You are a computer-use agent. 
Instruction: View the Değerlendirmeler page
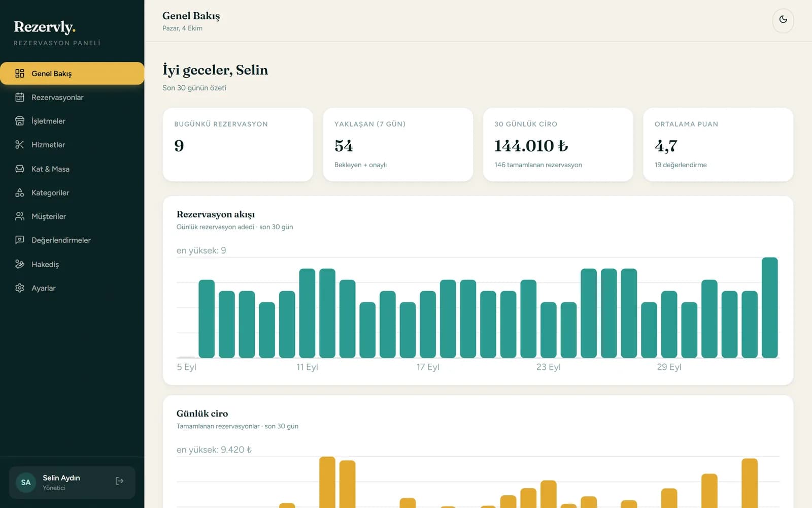point(72,240)
